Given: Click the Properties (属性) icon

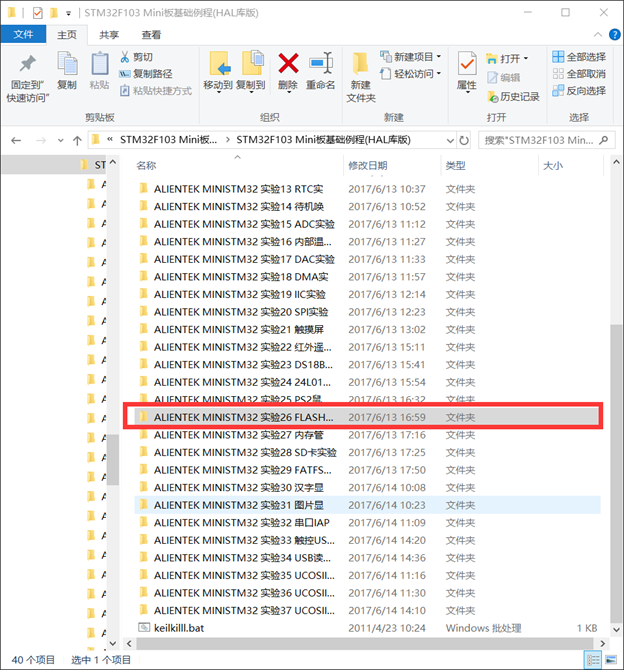Looking at the screenshot, I should tap(467, 64).
